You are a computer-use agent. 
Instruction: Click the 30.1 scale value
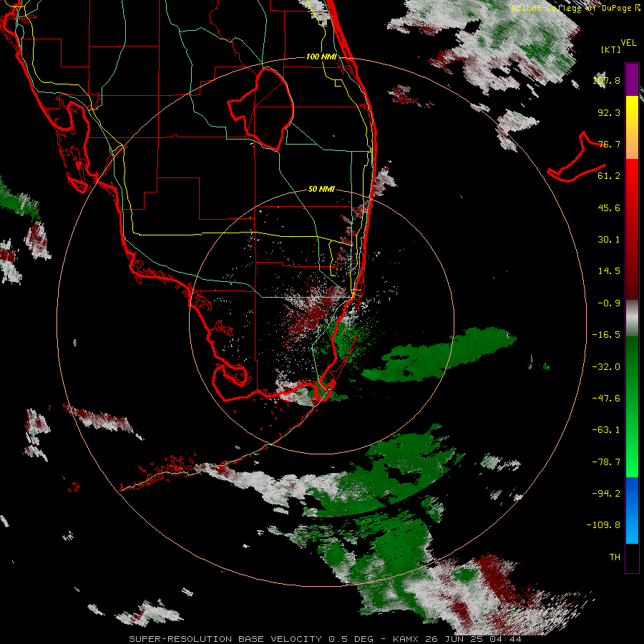click(609, 240)
